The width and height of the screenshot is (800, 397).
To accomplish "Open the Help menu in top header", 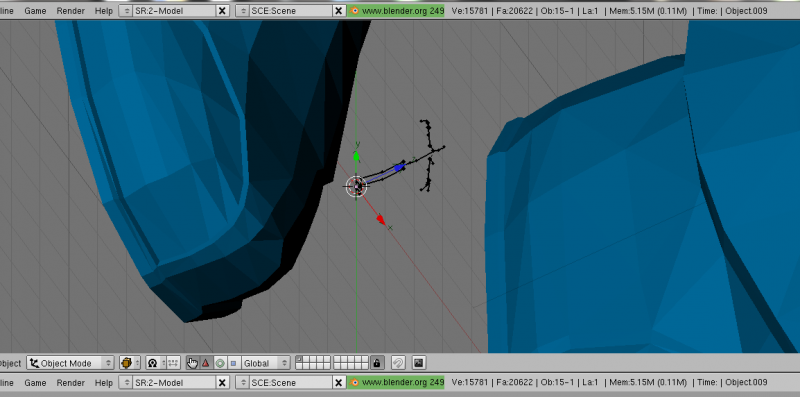I will 104,11.
